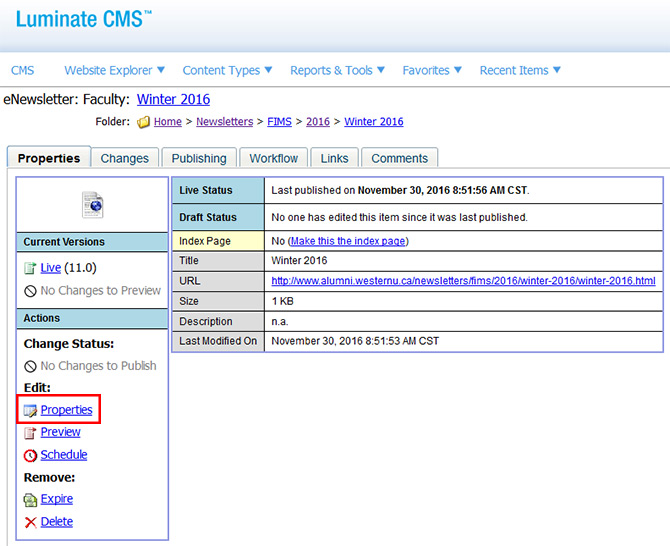Open the winter-2016.html URL link
Viewport: 670px width, 546px height.
[463, 281]
